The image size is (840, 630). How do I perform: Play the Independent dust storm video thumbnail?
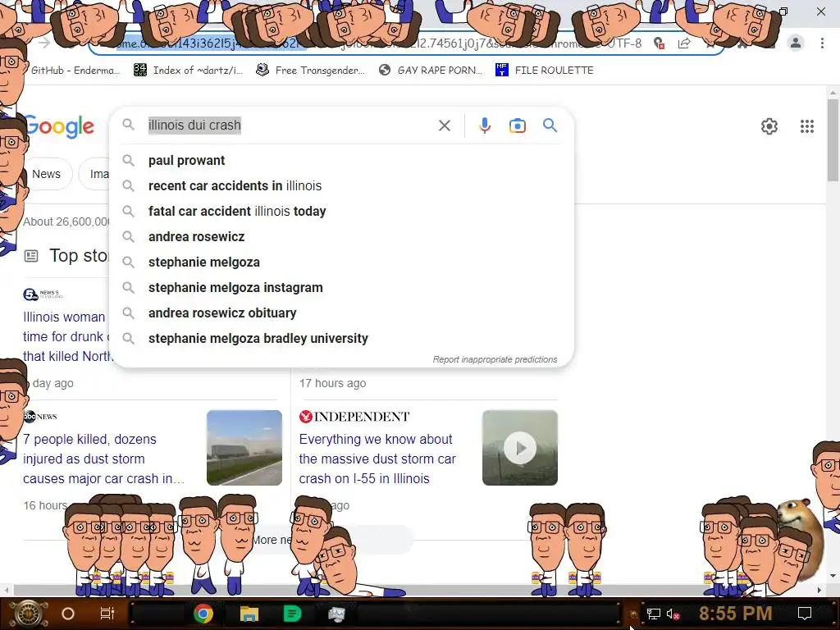point(519,448)
